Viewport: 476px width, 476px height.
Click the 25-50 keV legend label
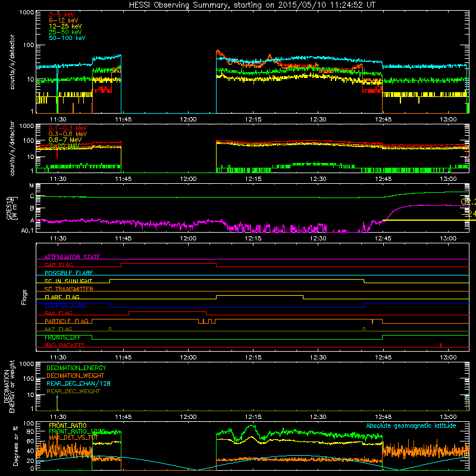[65, 32]
